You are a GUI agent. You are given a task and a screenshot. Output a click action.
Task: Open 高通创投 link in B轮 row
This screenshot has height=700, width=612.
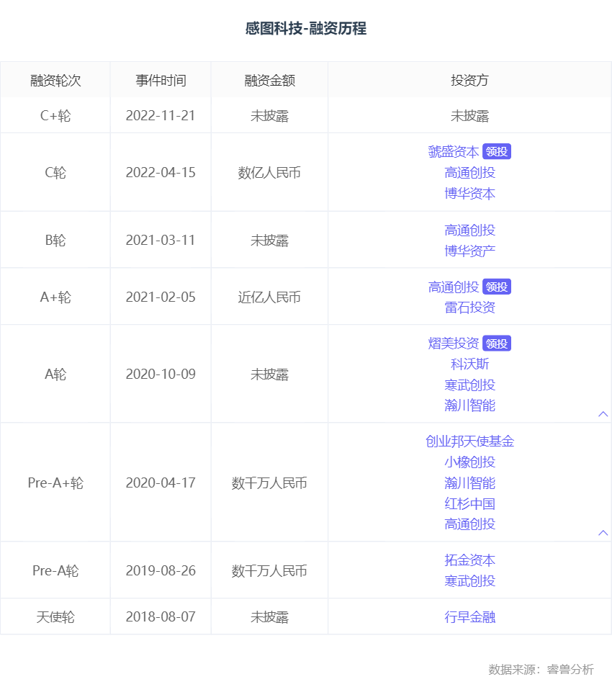point(469,230)
